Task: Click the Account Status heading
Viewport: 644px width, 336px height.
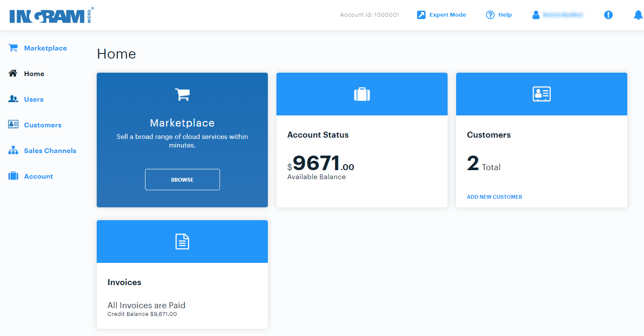Action: (x=318, y=135)
